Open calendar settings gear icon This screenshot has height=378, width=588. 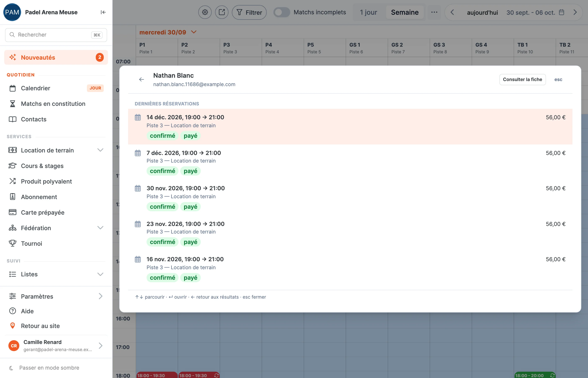click(205, 12)
